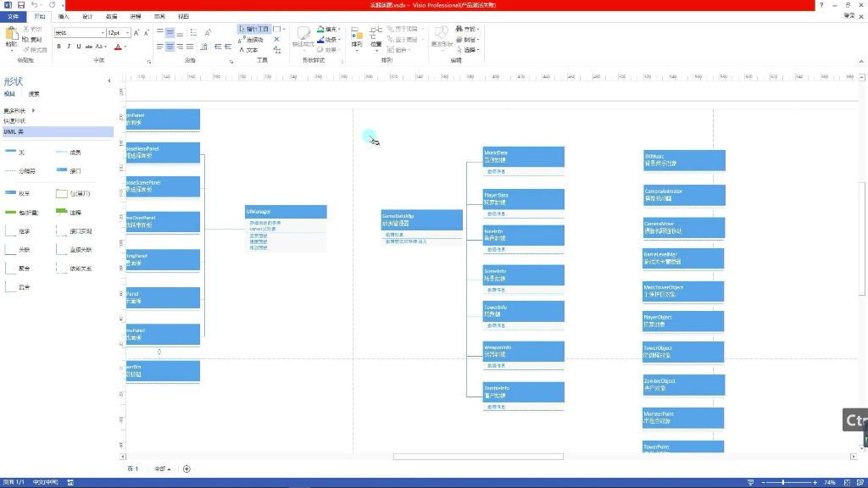Image resolution: width=868 pixels, height=488 pixels.
Task: Toggle Bold formatting
Action: (x=58, y=47)
